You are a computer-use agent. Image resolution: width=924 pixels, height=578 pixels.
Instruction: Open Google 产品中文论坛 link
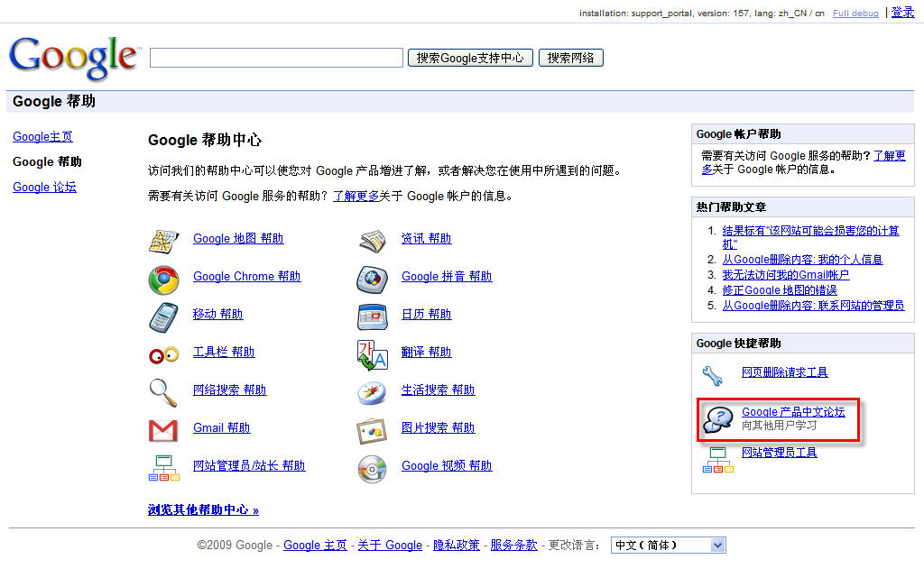click(x=793, y=412)
